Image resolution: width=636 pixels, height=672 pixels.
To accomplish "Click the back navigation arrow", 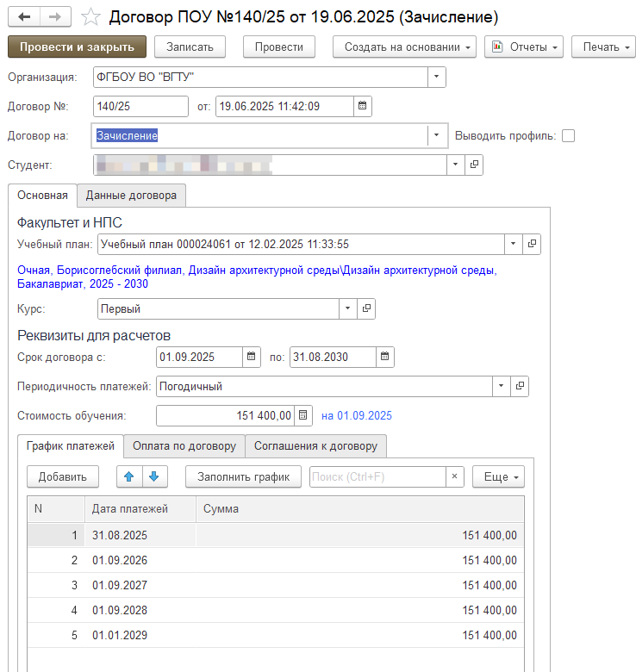I will point(24,17).
